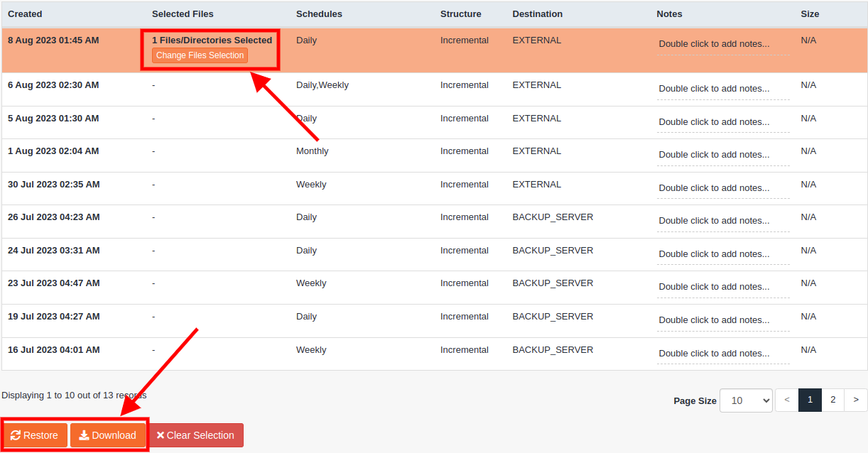Click the Clear Selection button
Viewport: 868px width, 453px height.
coord(196,435)
